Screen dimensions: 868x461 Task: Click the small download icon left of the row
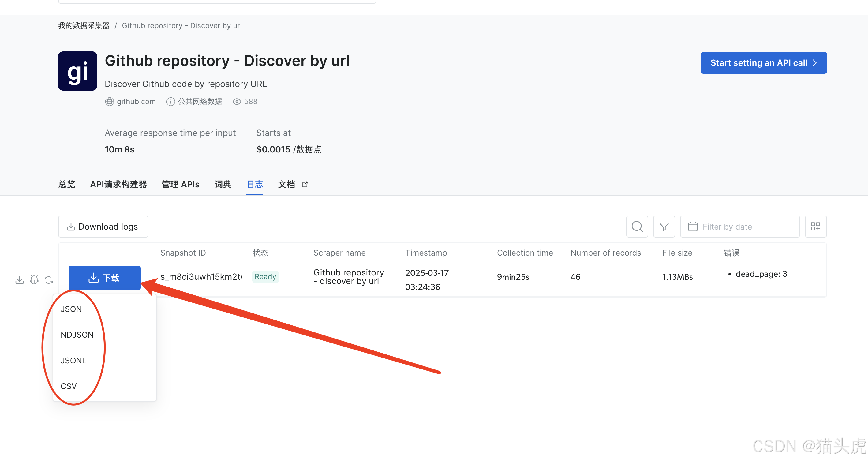[x=20, y=280]
